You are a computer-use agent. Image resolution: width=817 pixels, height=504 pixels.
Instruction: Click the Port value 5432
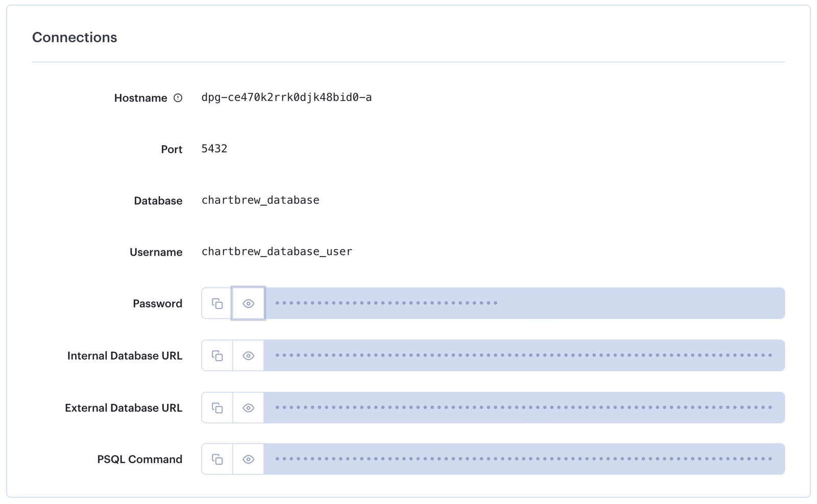click(x=214, y=148)
